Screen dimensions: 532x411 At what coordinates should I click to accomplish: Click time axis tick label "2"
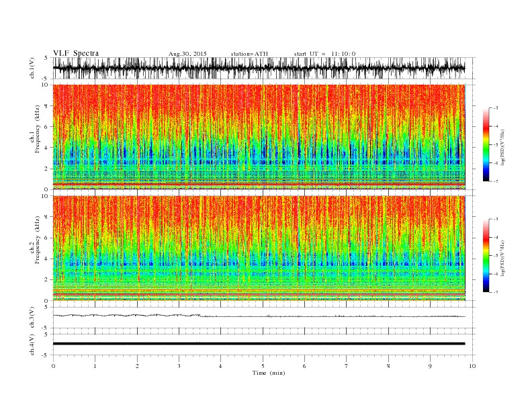(137, 366)
